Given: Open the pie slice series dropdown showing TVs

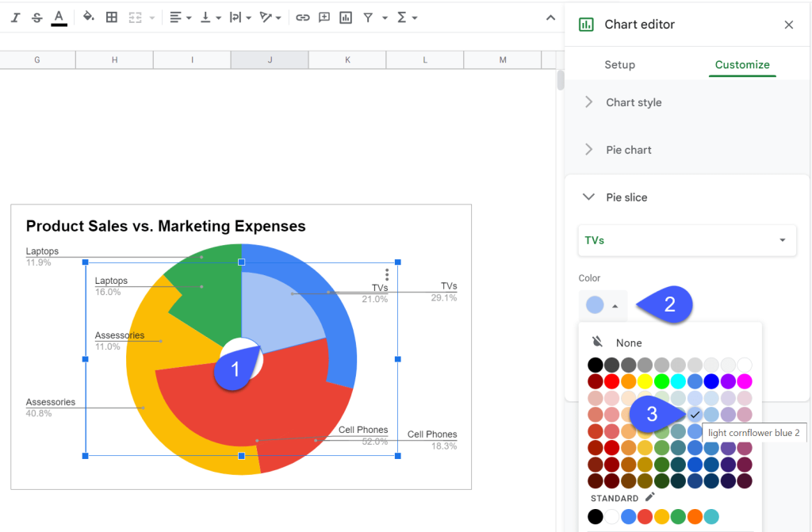Looking at the screenshot, I should coord(687,240).
